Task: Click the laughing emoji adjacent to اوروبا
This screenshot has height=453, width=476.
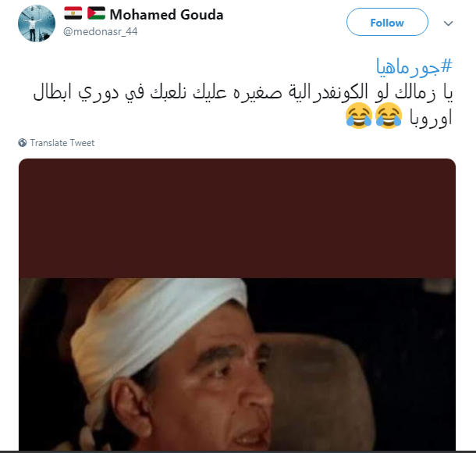Action: click(x=389, y=116)
